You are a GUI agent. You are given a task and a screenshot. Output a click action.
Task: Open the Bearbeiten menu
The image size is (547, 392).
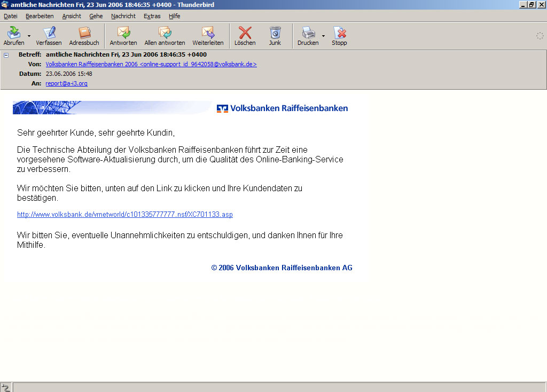[40, 16]
